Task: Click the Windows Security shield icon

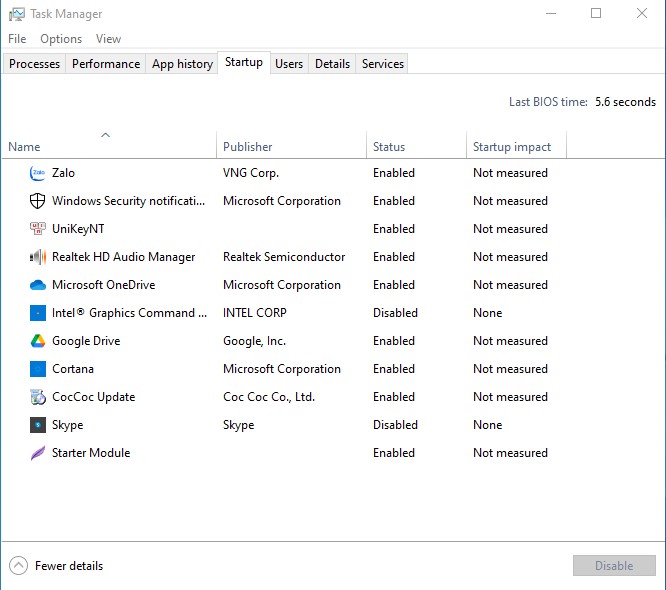Action: (38, 201)
